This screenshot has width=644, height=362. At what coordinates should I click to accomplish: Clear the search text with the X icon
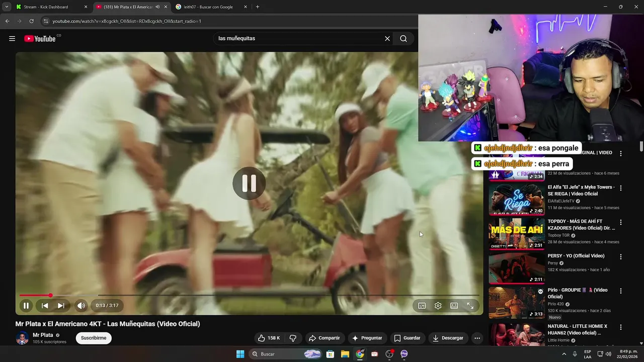pyautogui.click(x=387, y=39)
